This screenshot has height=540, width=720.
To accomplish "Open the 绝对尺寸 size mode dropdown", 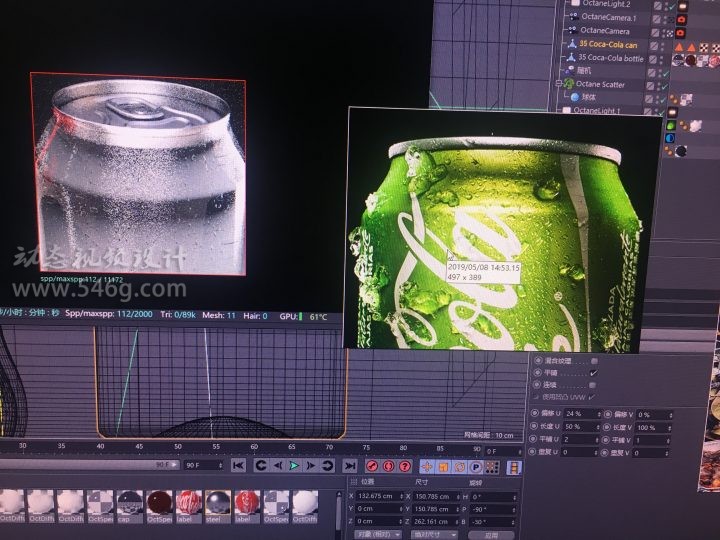I will point(434,535).
